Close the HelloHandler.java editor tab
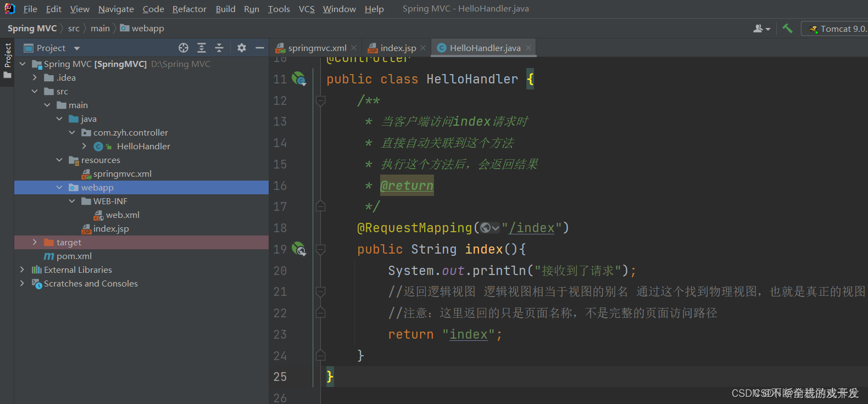 click(528, 48)
